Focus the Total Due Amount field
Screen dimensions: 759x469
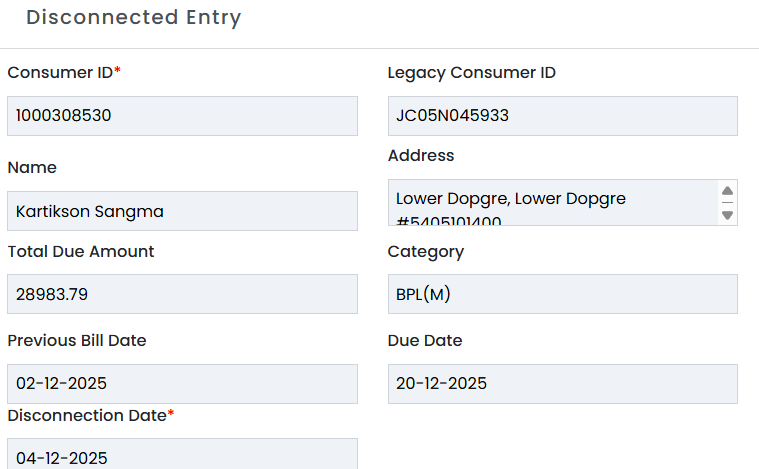pos(182,294)
